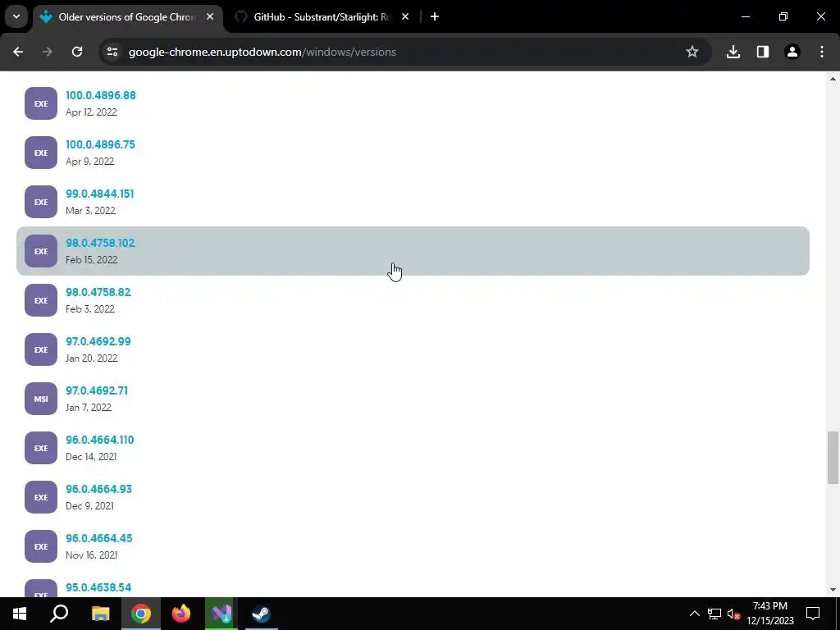Screen dimensions: 840x630
Task: Open version 100.0.4896.75 link
Action: point(100,144)
